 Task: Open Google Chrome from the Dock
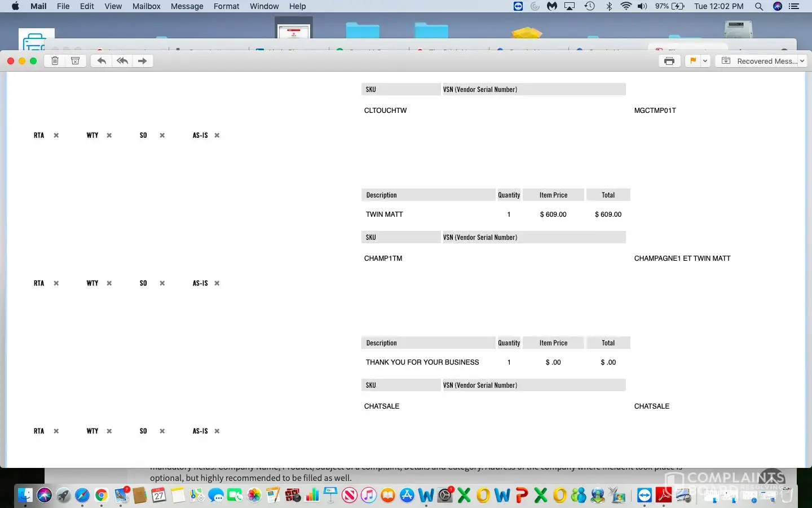pos(101,496)
